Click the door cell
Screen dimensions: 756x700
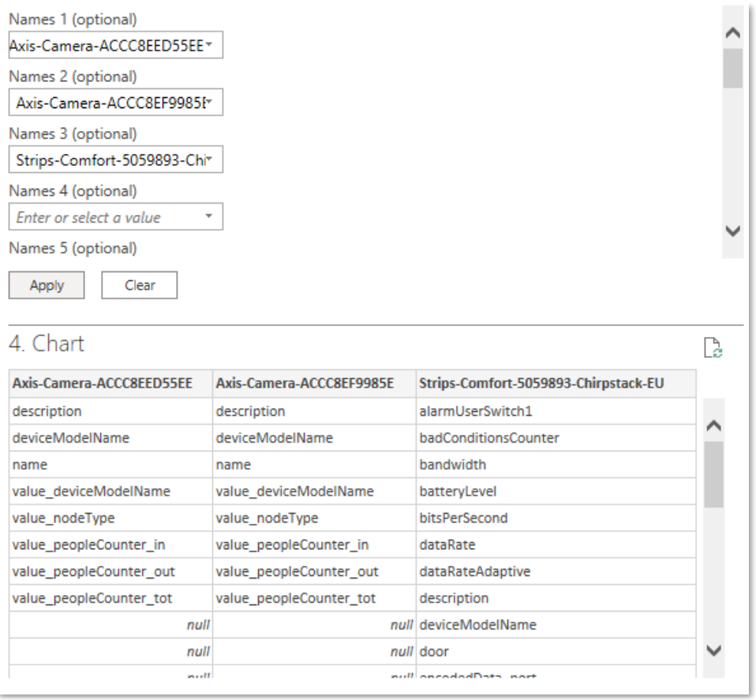556,651
